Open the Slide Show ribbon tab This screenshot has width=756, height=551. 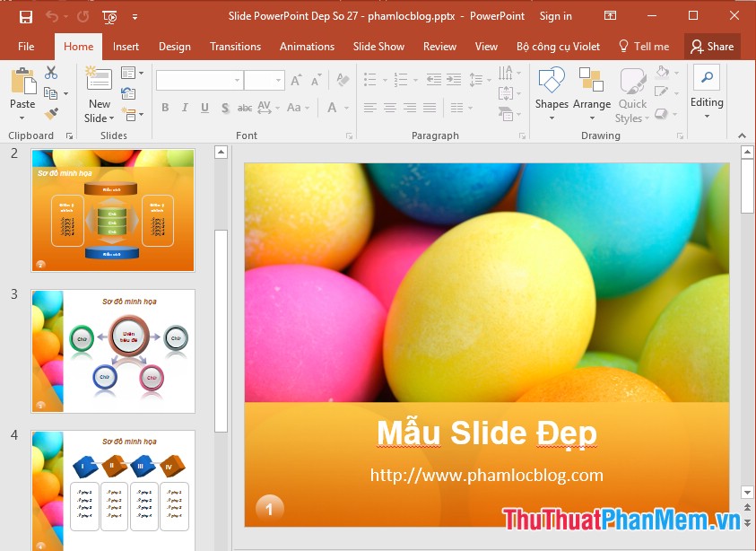point(378,47)
